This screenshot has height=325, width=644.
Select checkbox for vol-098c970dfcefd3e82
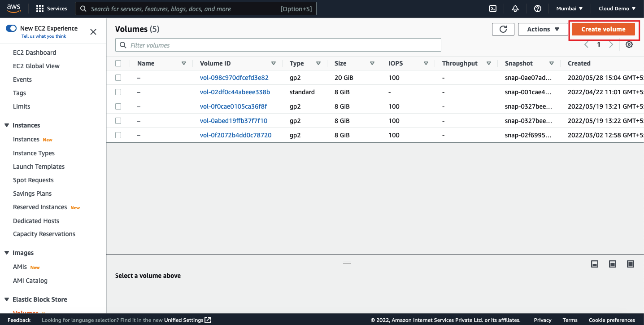(x=118, y=78)
